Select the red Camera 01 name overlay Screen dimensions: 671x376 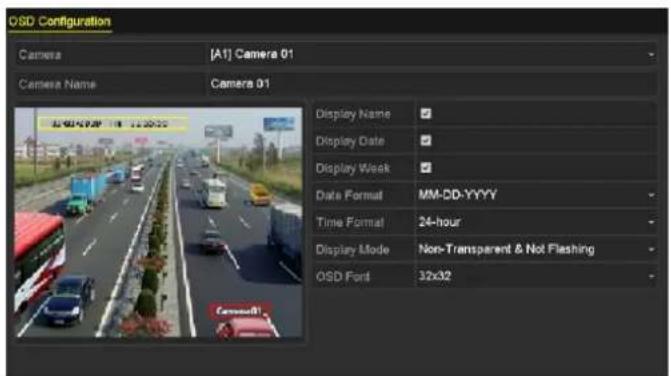(239, 311)
